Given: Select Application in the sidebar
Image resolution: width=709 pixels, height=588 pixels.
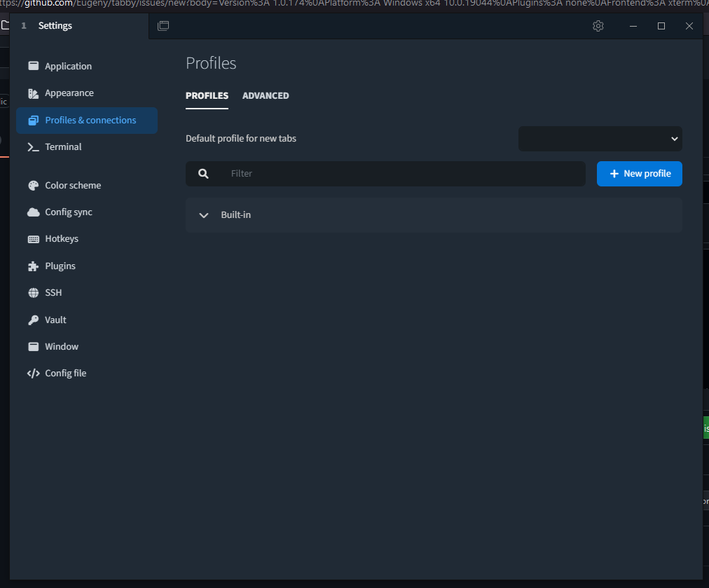Looking at the screenshot, I should [x=68, y=66].
